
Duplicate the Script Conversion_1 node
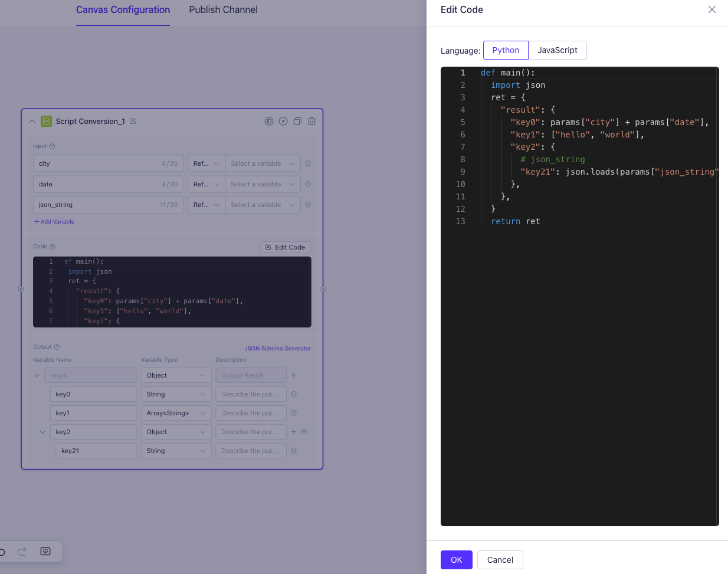click(297, 121)
